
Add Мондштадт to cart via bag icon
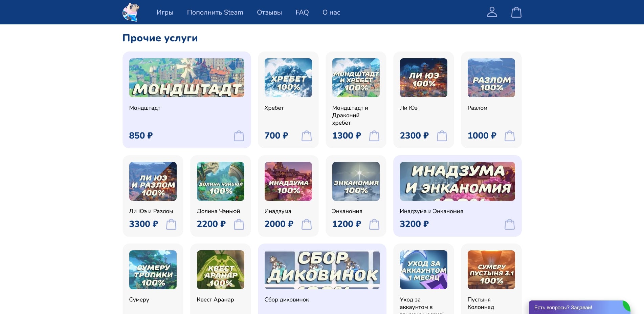click(239, 135)
